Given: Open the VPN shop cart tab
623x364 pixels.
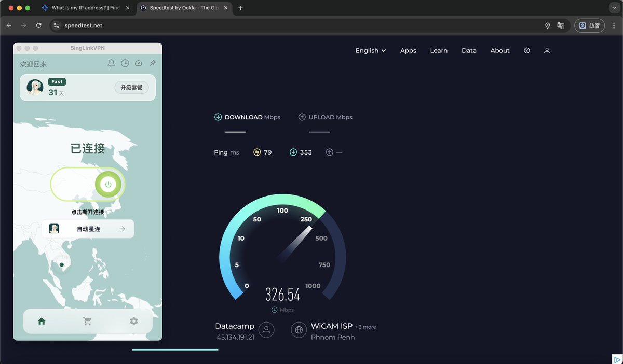Looking at the screenshot, I should point(87,321).
